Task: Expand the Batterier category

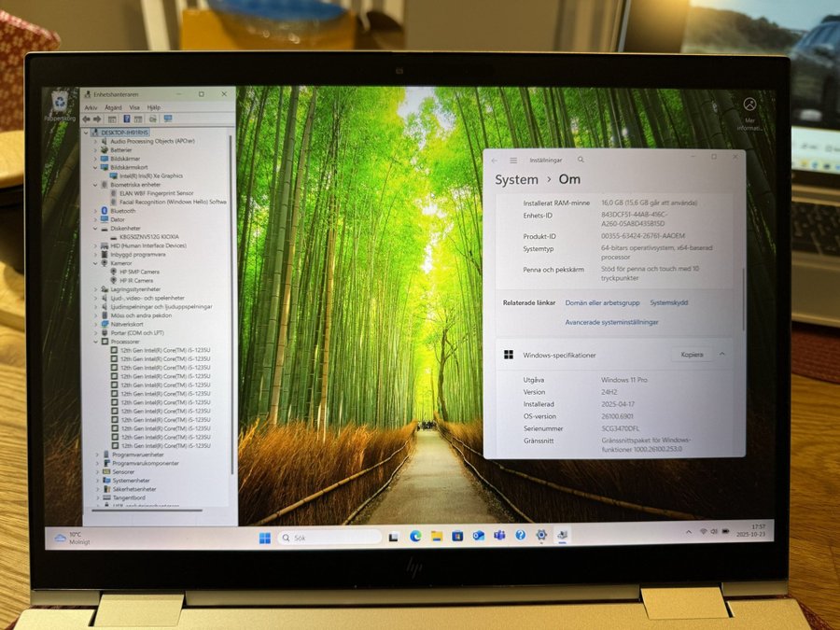Action: click(x=97, y=149)
